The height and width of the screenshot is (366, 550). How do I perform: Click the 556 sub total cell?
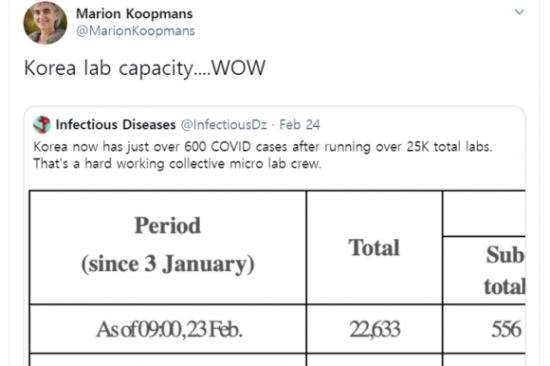tap(484, 329)
